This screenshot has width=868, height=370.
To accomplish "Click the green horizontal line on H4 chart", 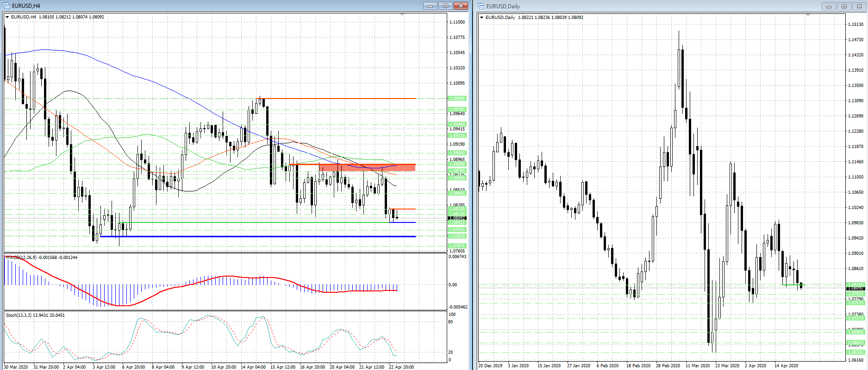I will click(255, 222).
